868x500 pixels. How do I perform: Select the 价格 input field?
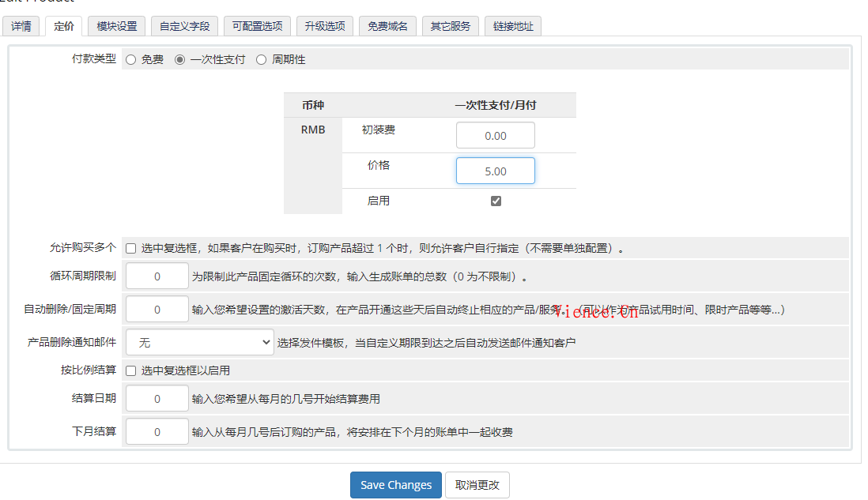click(495, 170)
